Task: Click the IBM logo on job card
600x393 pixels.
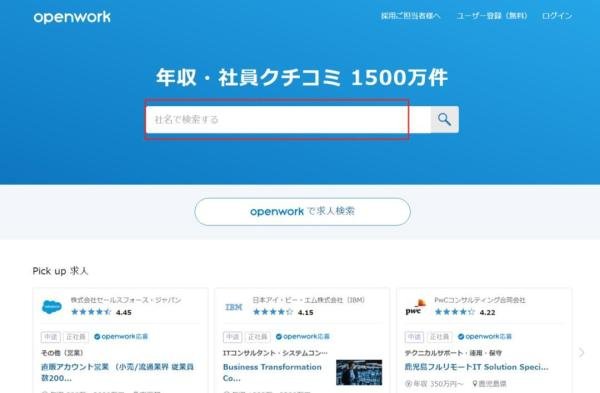Action: click(x=234, y=307)
